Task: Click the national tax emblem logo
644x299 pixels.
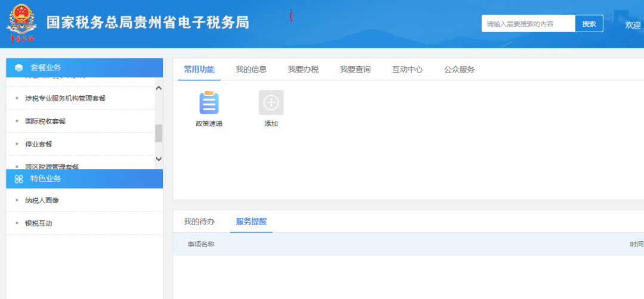Action: coord(21,23)
